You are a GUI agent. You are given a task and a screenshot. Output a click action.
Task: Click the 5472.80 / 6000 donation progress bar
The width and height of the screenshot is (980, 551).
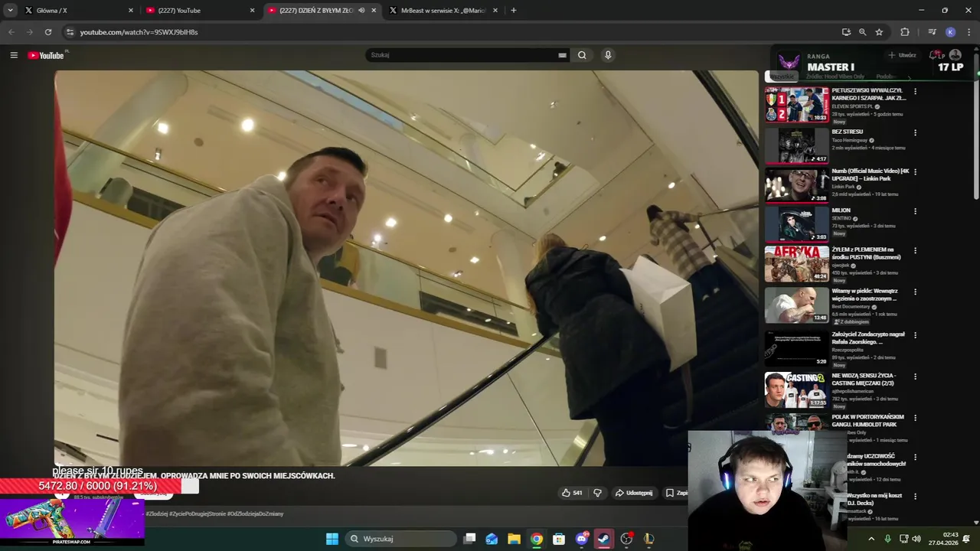coord(100,486)
